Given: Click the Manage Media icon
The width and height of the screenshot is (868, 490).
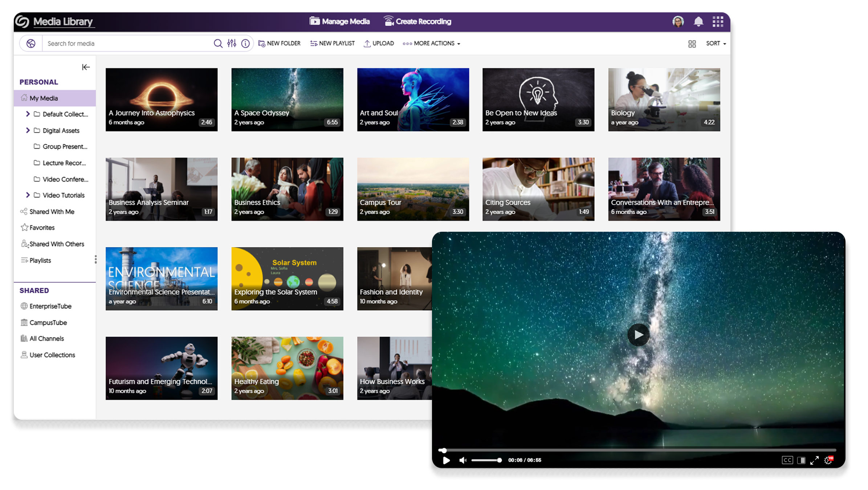Looking at the screenshot, I should pyautogui.click(x=314, y=21).
